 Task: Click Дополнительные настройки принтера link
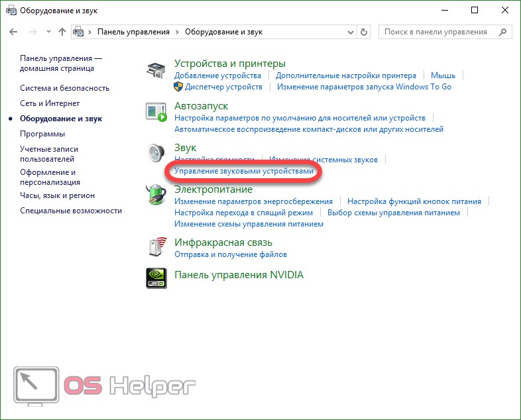pos(345,76)
